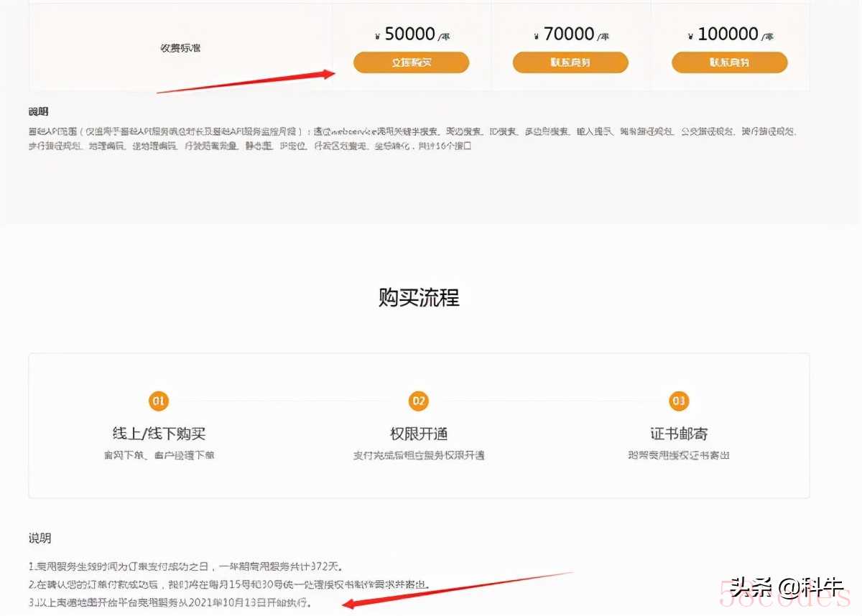Click the note dated 2021年10月13日
Screen dimensions: 862x616
pos(170,602)
